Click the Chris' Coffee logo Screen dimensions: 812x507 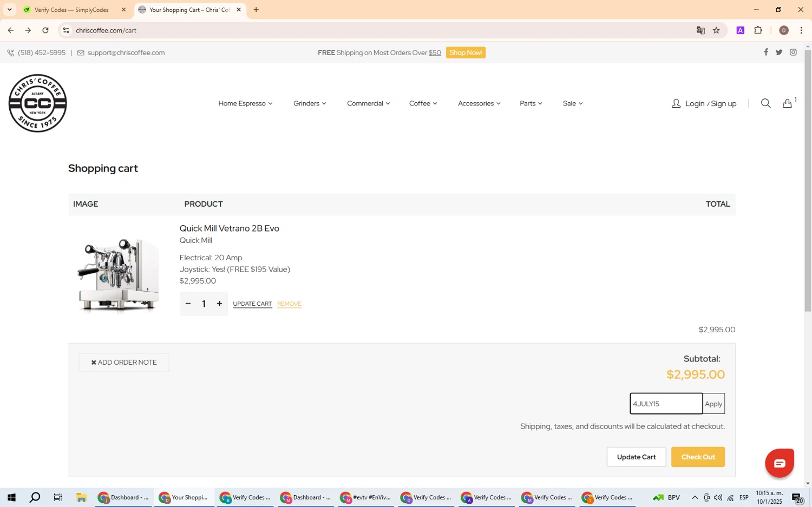37,103
